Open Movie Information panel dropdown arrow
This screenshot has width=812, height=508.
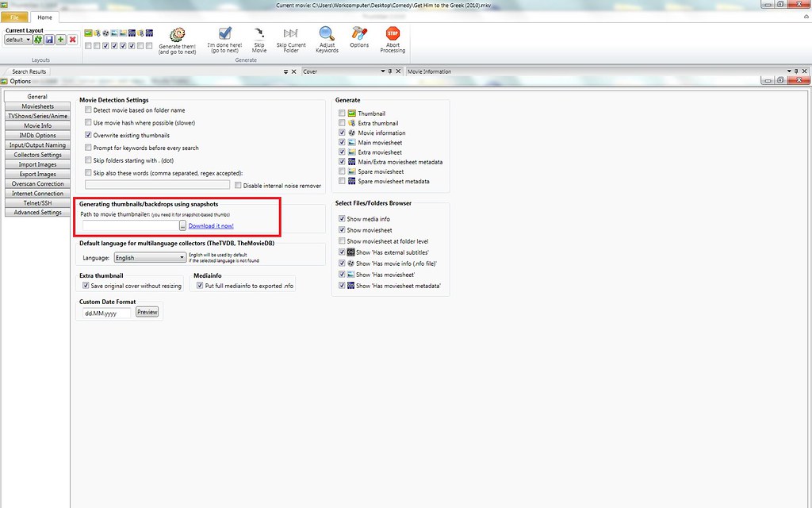789,71
